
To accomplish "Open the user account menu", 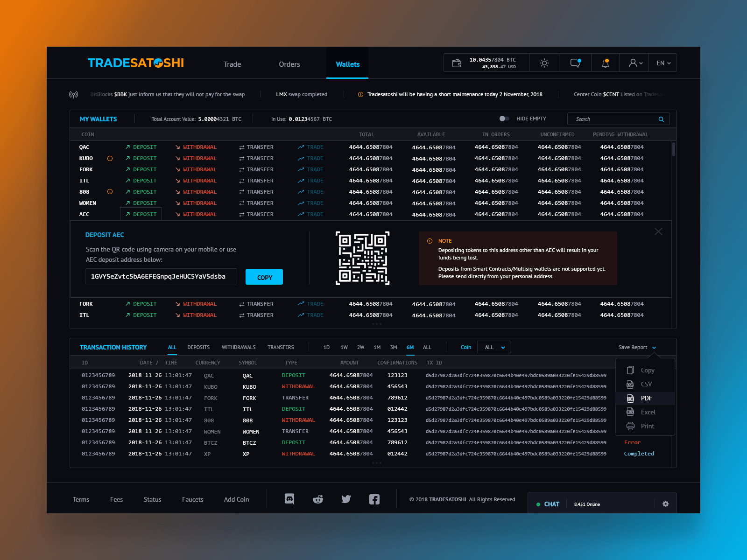I will point(635,63).
